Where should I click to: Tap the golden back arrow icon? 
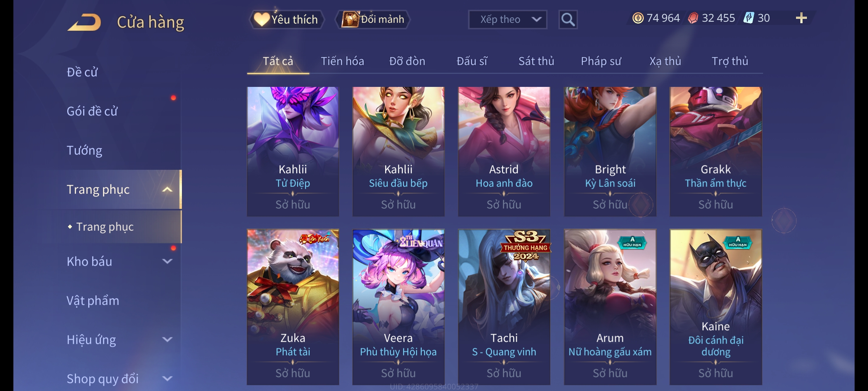pos(84,22)
